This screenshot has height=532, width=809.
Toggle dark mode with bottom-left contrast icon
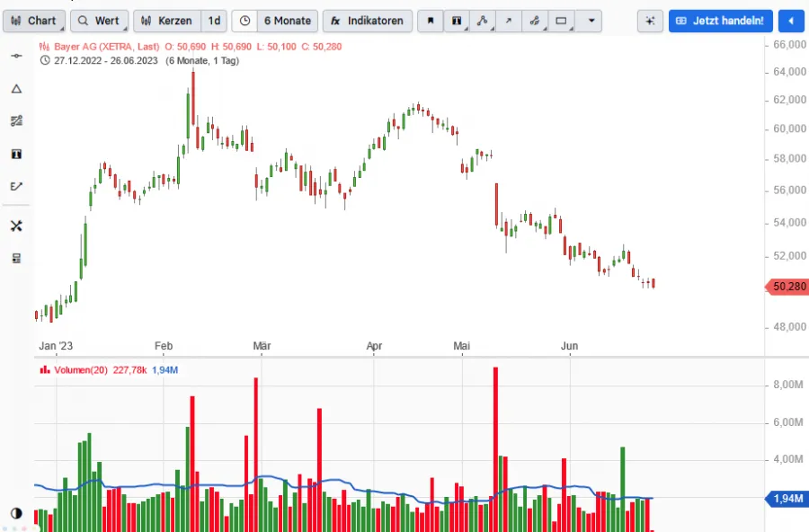point(15,512)
